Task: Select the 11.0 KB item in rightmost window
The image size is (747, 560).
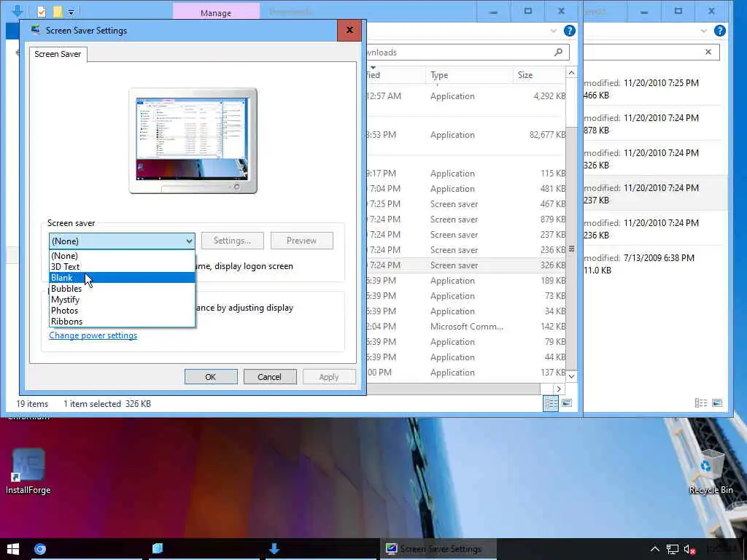Action: pyautogui.click(x=655, y=264)
